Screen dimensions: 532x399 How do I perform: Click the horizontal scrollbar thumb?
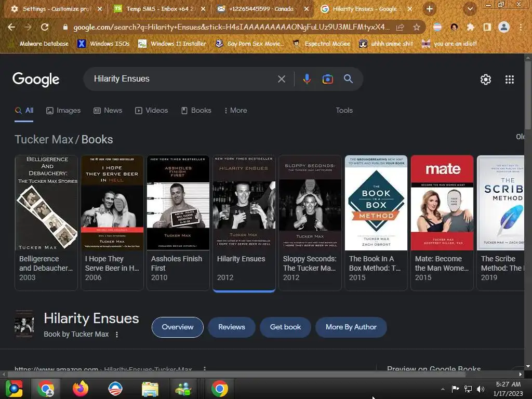(x=236, y=374)
